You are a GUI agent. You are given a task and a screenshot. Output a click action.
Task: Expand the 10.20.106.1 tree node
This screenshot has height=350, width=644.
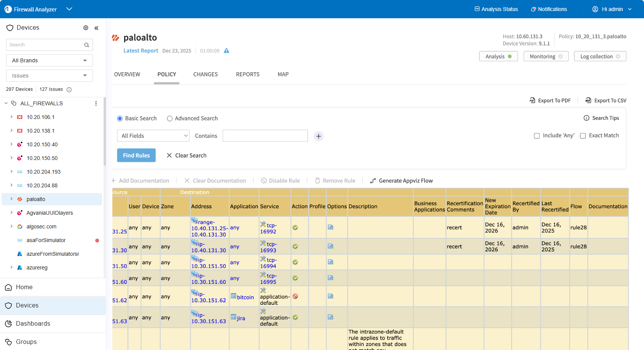[x=11, y=117]
